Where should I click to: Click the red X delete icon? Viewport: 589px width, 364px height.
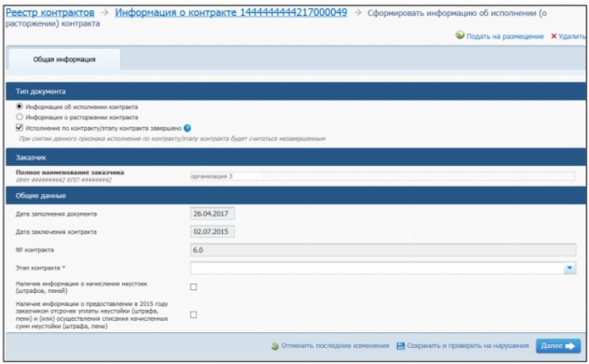pos(553,37)
